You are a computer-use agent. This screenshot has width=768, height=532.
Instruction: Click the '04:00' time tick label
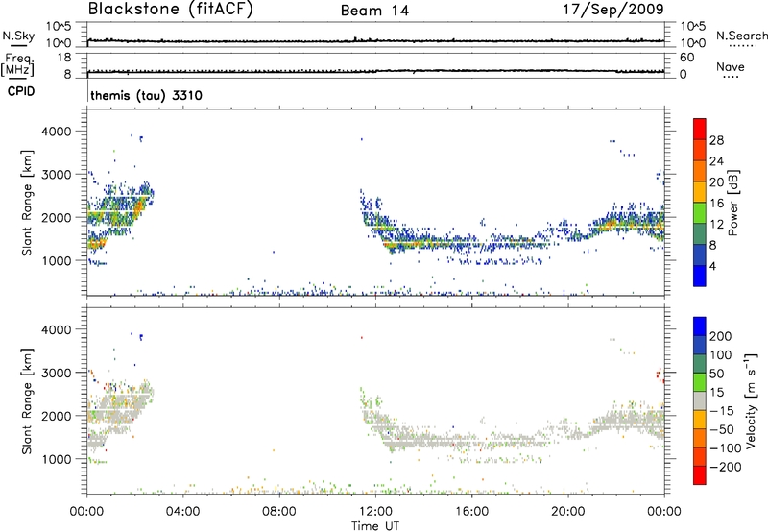tap(183, 512)
